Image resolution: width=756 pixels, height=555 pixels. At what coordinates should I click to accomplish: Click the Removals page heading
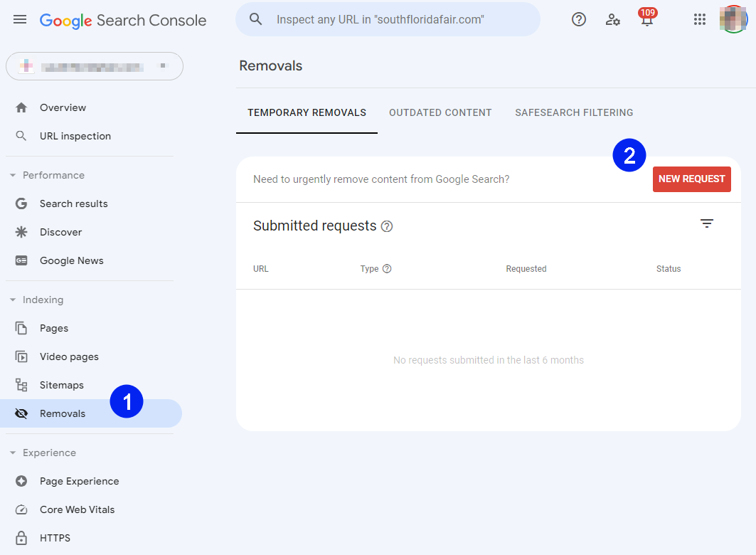[x=270, y=65]
